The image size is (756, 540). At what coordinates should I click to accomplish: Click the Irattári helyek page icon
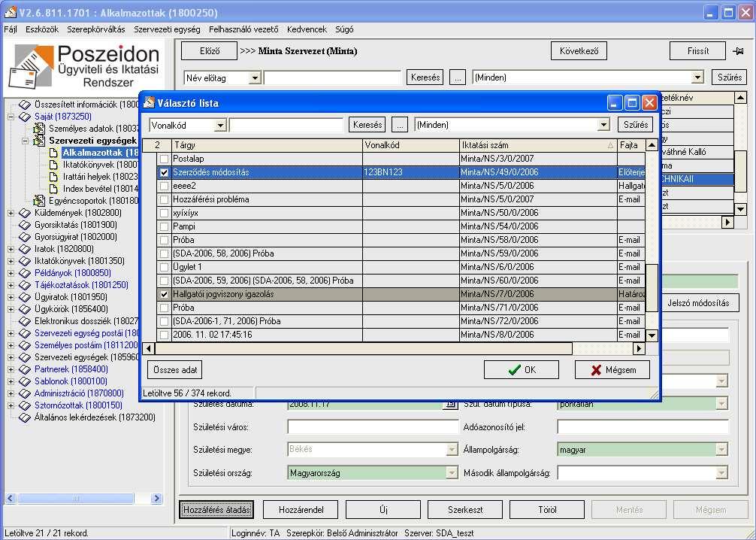point(53,177)
